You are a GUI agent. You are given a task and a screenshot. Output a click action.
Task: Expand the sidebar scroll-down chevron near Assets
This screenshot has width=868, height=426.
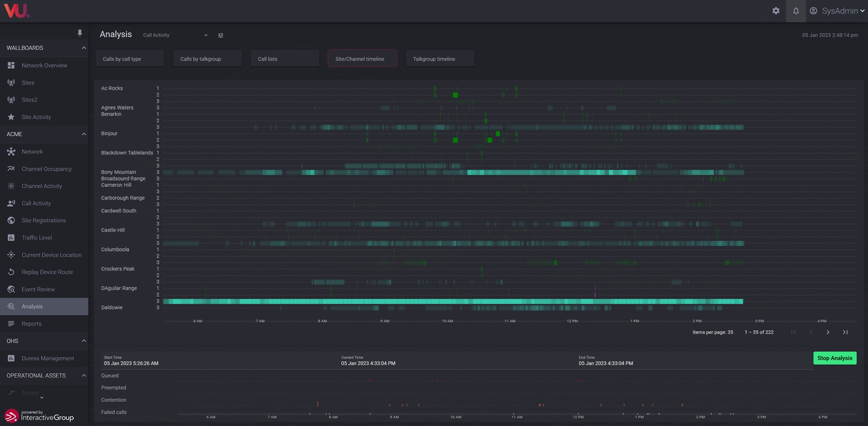point(42,398)
